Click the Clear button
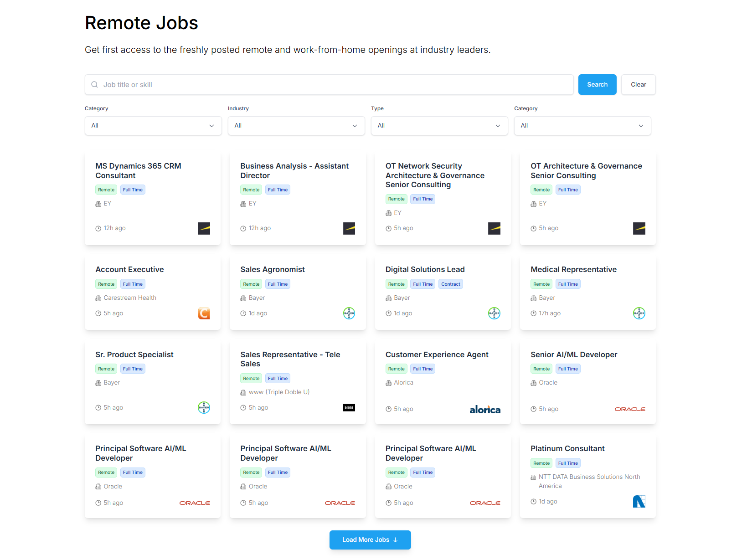Viewport: 747px width, 560px height. [638, 85]
